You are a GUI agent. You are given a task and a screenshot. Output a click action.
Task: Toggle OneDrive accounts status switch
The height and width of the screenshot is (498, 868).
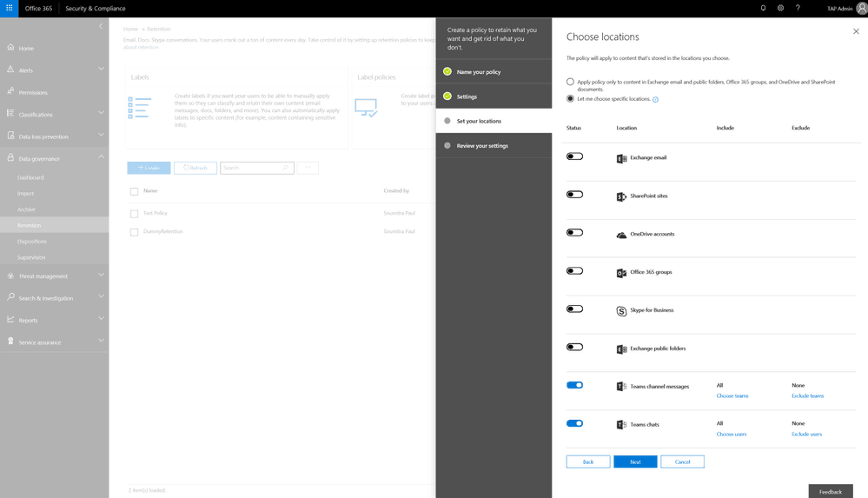coord(574,233)
